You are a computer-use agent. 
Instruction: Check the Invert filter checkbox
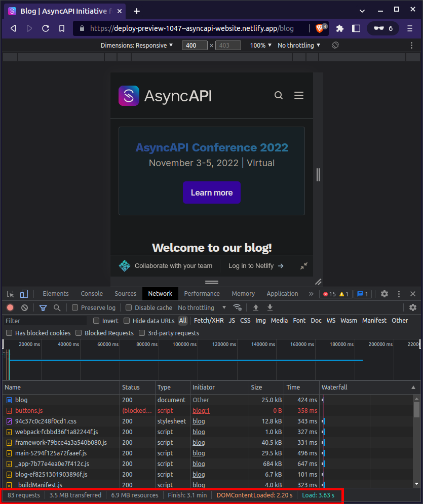96,321
